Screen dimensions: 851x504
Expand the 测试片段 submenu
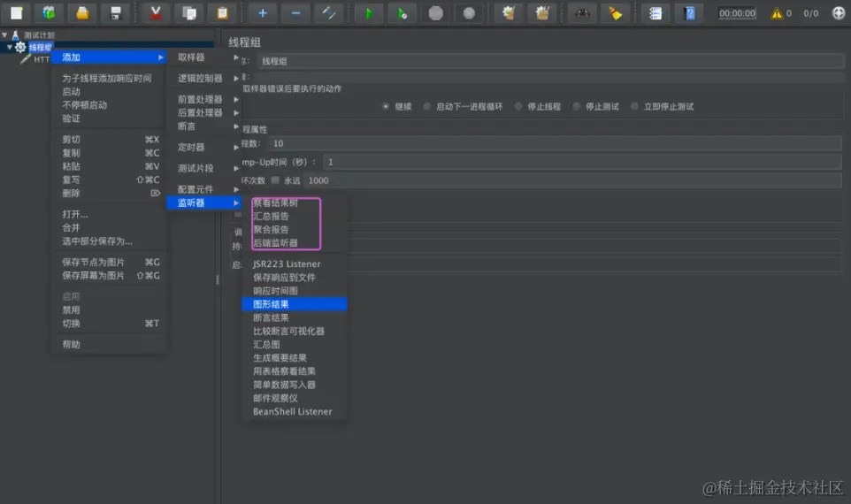(203, 168)
